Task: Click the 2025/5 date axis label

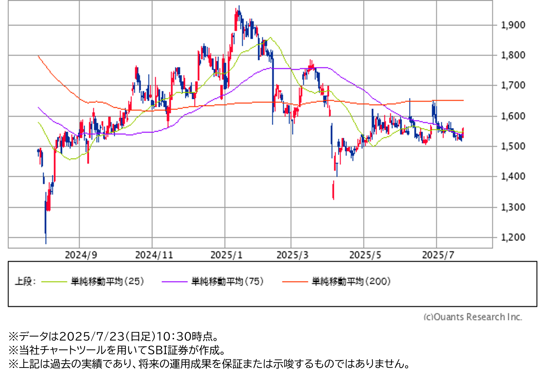Action: (365, 255)
